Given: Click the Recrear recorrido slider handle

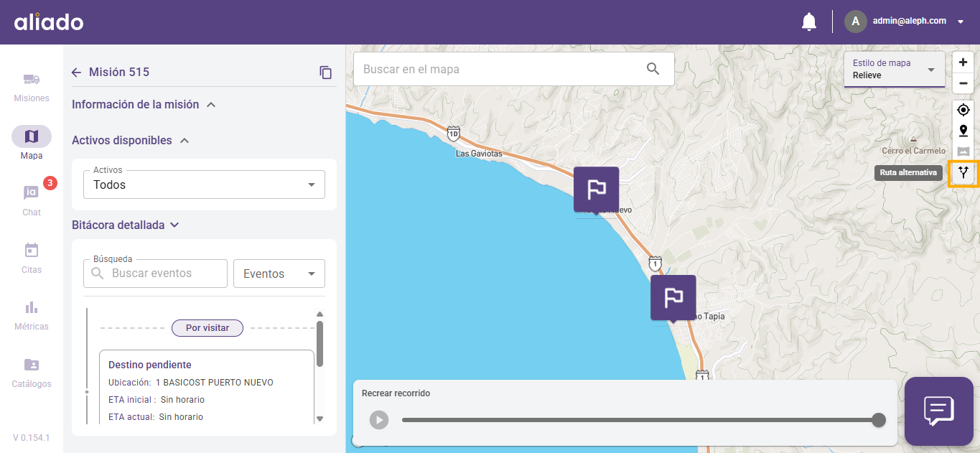Looking at the screenshot, I should 878,420.
